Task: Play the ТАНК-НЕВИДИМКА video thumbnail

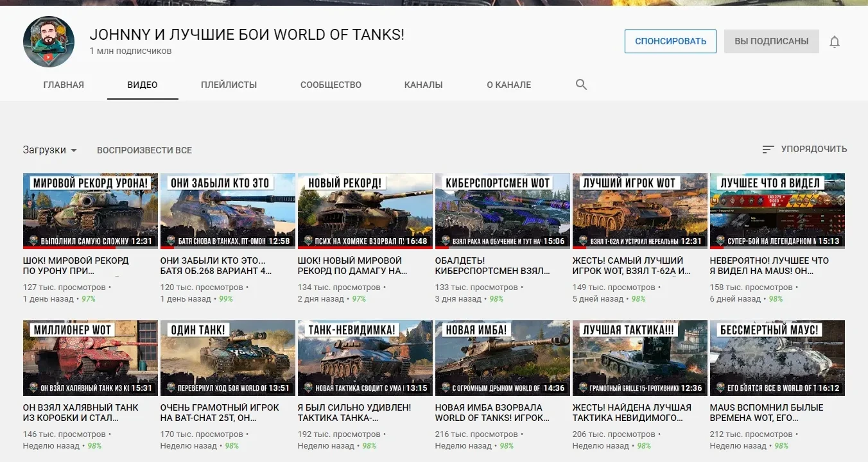Action: coord(365,358)
